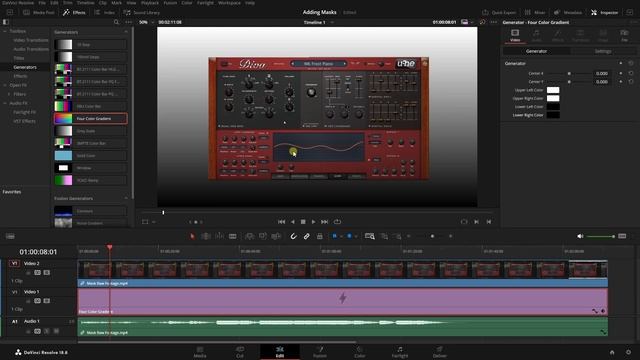Toggle Video 2 track enable box
This screenshot has height=360, width=640.
(47, 273)
